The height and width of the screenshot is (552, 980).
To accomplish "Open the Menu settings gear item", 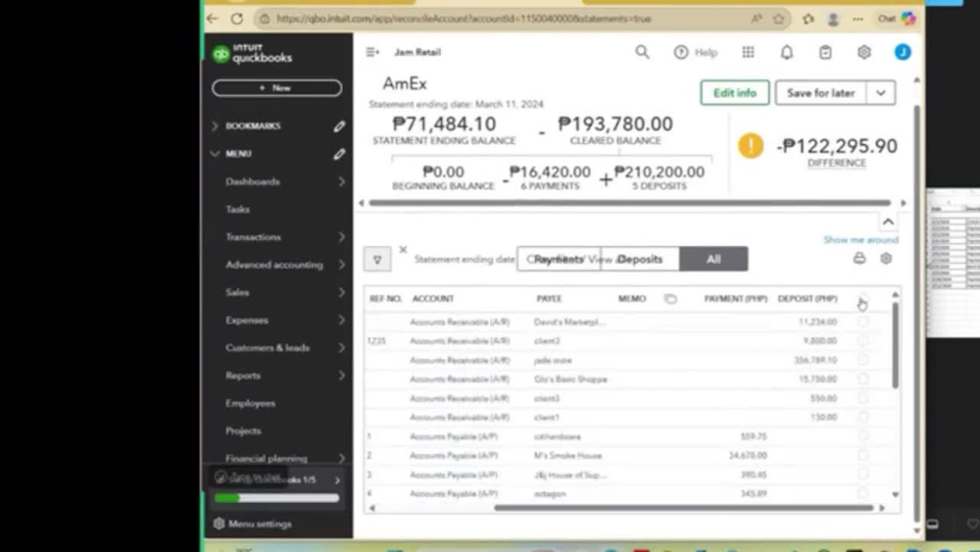I will point(253,524).
